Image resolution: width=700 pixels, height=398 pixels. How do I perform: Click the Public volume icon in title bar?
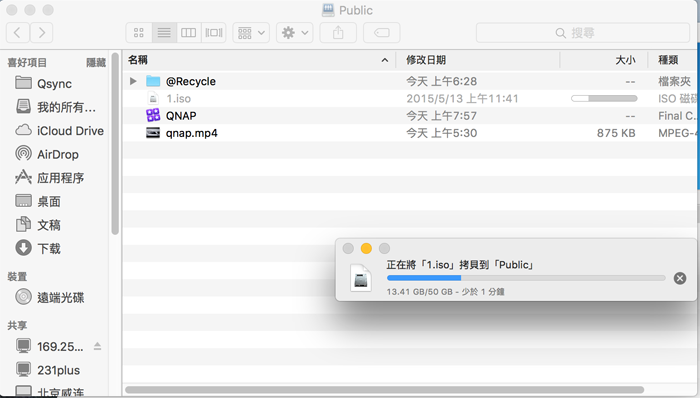(x=328, y=10)
